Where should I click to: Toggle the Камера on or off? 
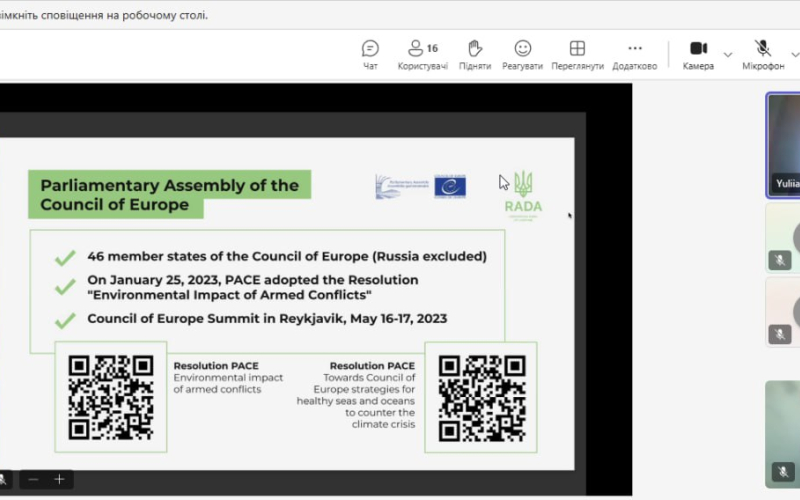[698, 55]
